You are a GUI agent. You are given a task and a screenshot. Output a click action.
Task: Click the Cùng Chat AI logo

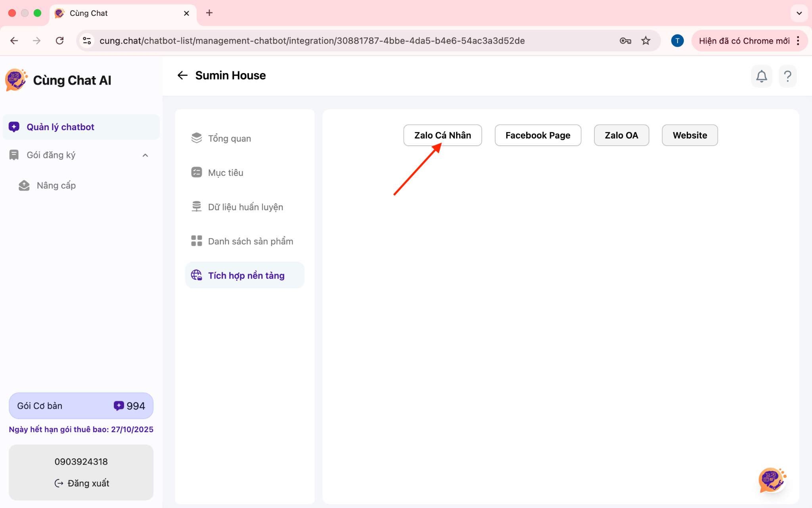[16, 80]
